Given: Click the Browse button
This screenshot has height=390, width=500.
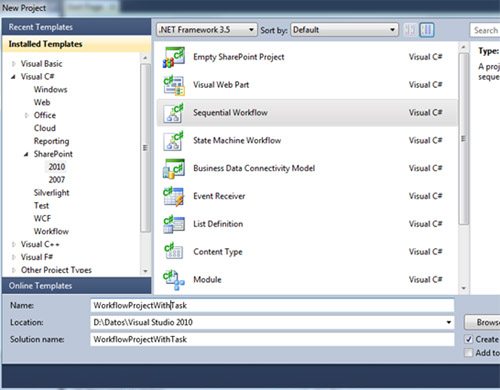Looking at the screenshot, I should [x=482, y=322].
